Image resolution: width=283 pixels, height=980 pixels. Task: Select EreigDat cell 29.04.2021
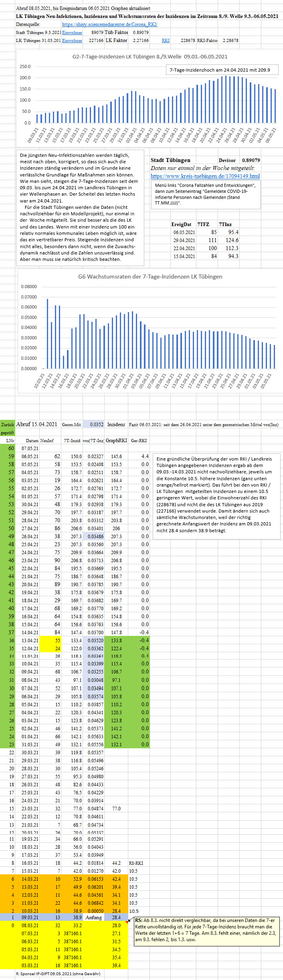click(x=184, y=240)
